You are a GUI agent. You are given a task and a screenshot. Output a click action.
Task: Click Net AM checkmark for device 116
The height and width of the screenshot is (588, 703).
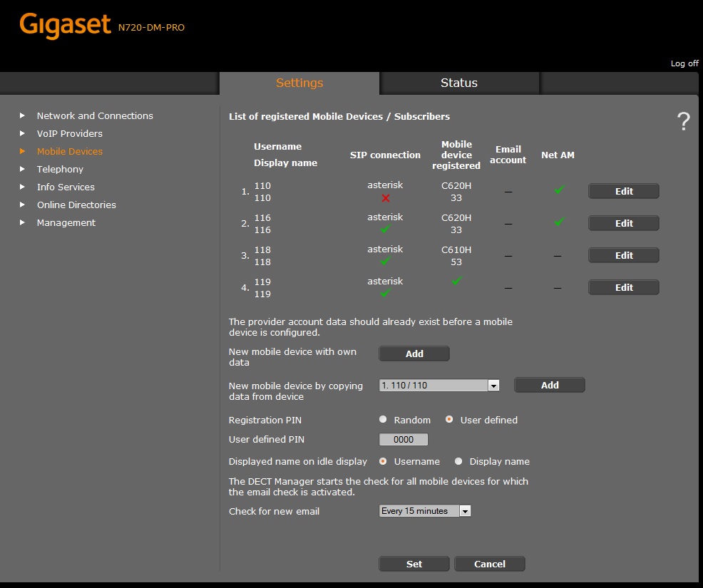[x=558, y=222]
